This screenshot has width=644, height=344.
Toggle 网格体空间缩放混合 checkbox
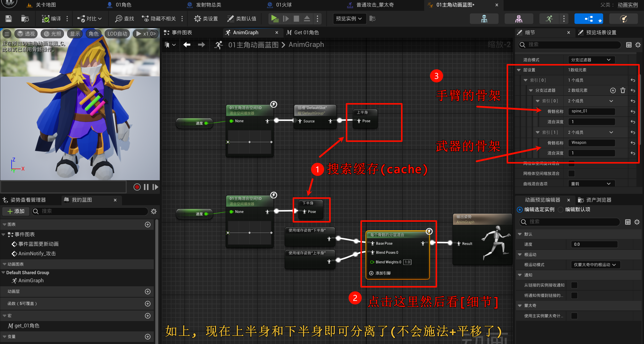click(x=571, y=173)
